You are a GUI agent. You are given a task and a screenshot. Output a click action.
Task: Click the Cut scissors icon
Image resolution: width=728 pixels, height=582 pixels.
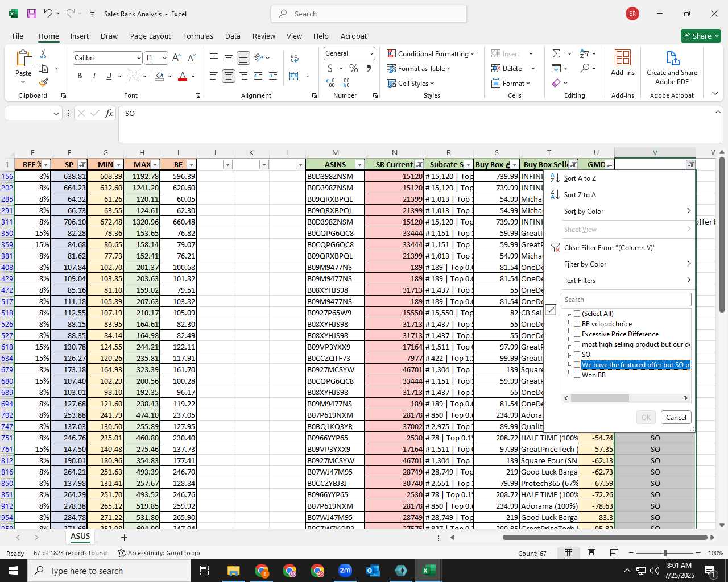click(43, 53)
